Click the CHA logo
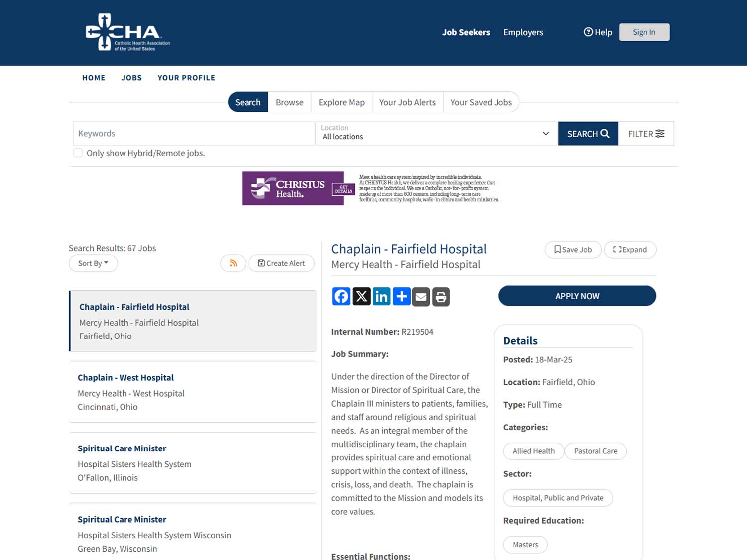Image resolution: width=747 pixels, height=560 pixels. (x=128, y=32)
